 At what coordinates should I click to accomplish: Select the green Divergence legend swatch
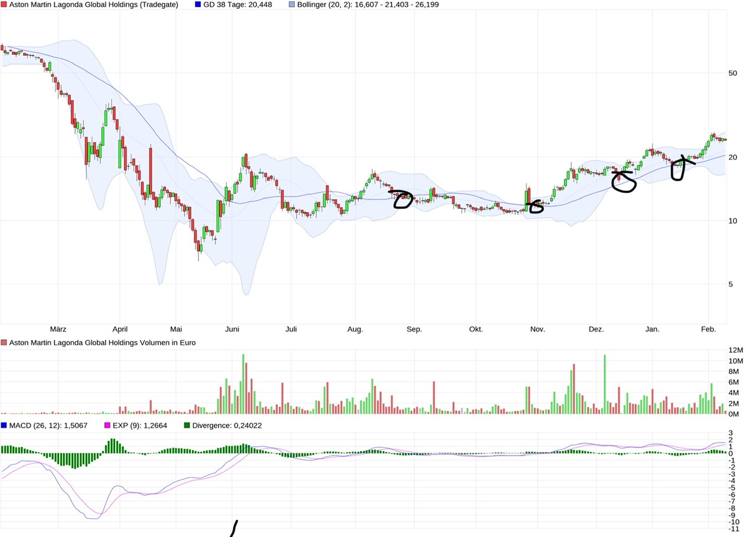pyautogui.click(x=187, y=425)
